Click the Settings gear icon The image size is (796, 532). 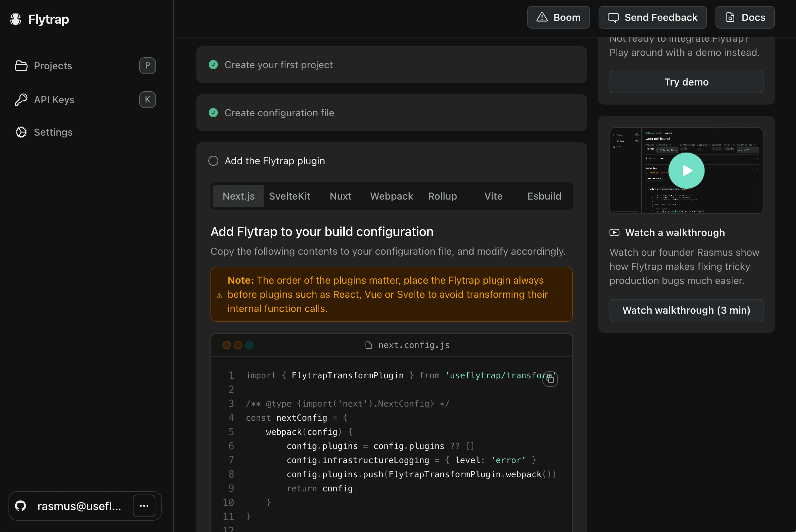coord(21,132)
